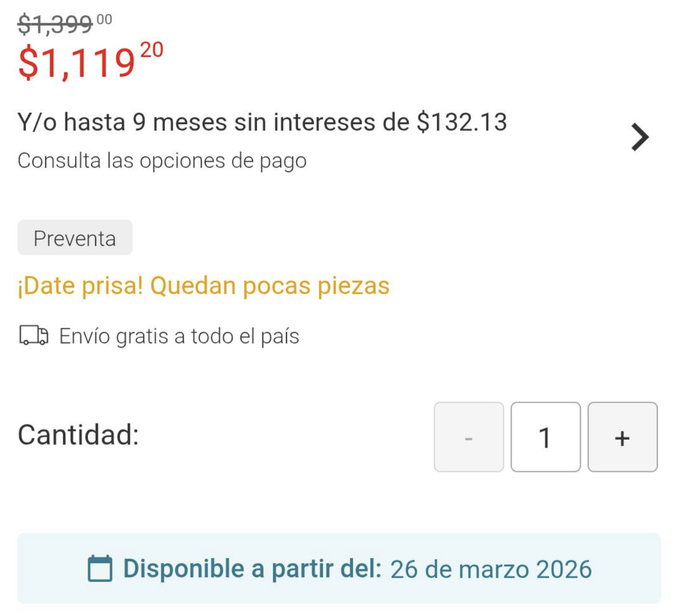677x616 pixels.
Task: Tap the Preventa badge
Action: pos(75,238)
